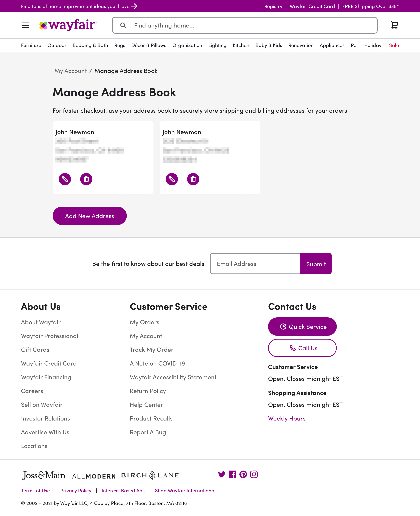Click the Add New Address button

89,216
